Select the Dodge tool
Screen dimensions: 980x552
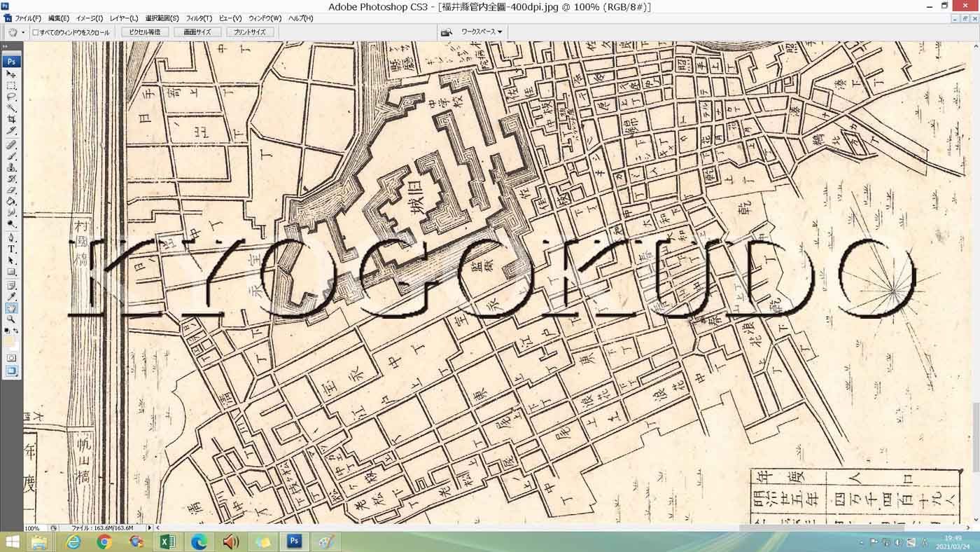(x=11, y=223)
